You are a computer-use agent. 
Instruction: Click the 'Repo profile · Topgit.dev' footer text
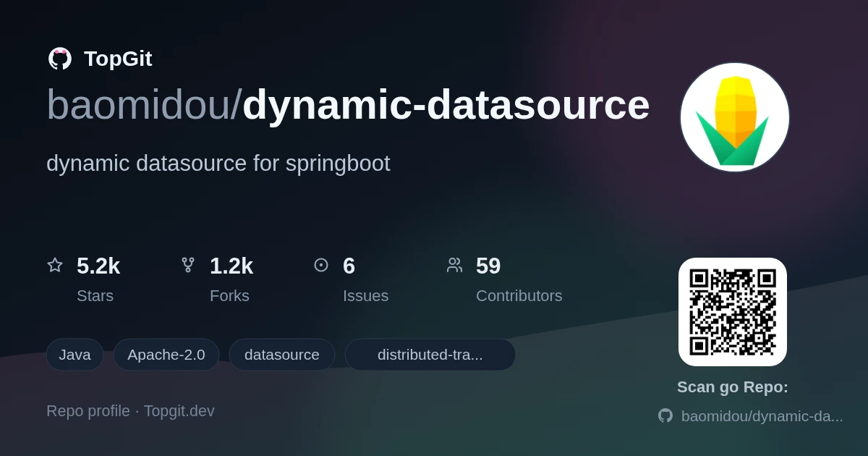[130, 411]
